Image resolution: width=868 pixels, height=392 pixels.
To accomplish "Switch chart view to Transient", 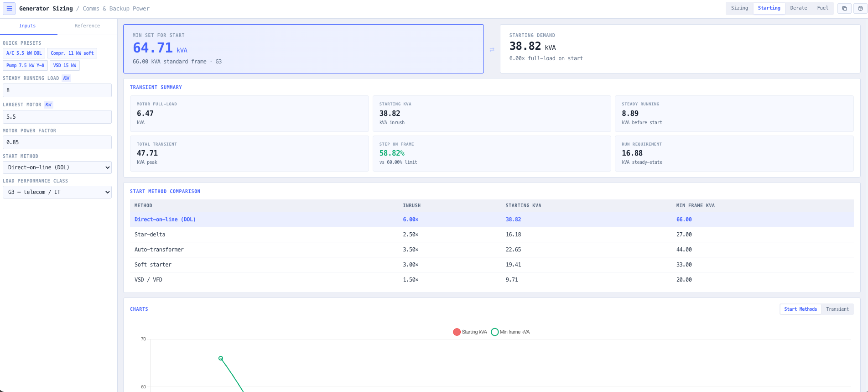I will (837, 309).
